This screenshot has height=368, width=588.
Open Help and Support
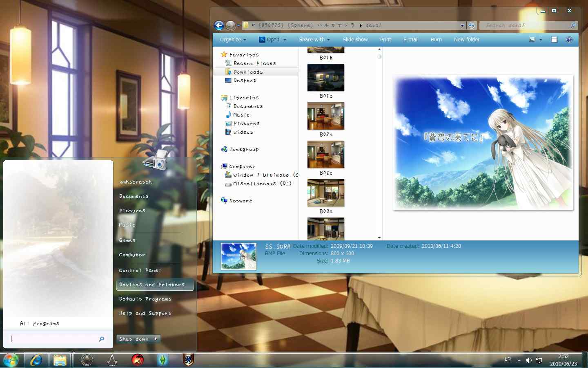145,313
